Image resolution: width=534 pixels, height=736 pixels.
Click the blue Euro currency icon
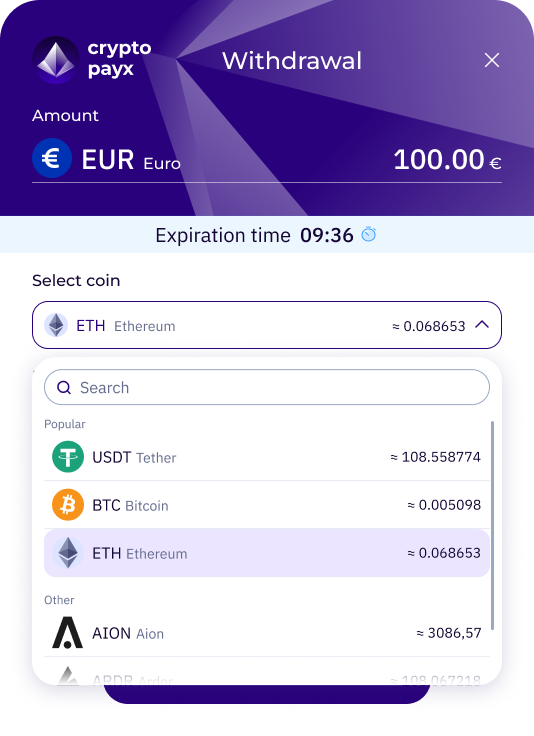tap(52, 158)
